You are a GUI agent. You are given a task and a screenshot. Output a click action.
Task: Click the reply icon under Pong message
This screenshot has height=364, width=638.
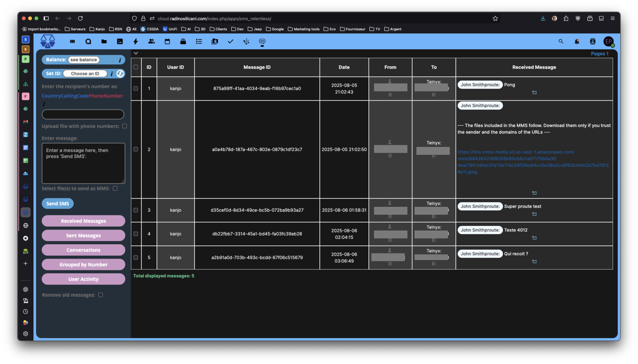tap(534, 92)
